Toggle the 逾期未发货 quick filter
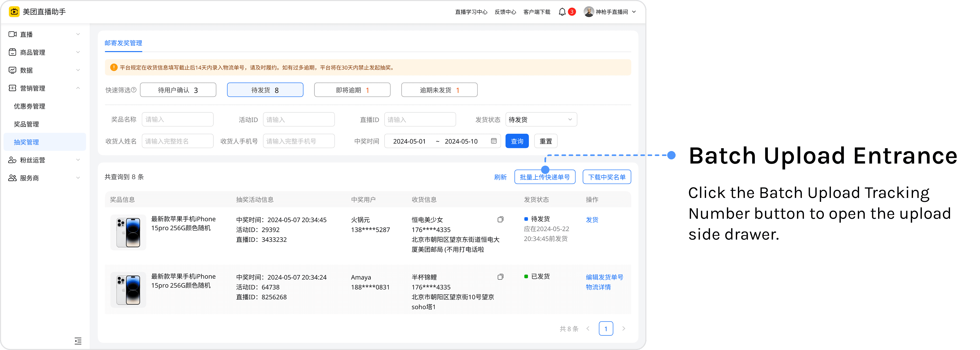Screen dimensions: 980x350 coord(439,90)
